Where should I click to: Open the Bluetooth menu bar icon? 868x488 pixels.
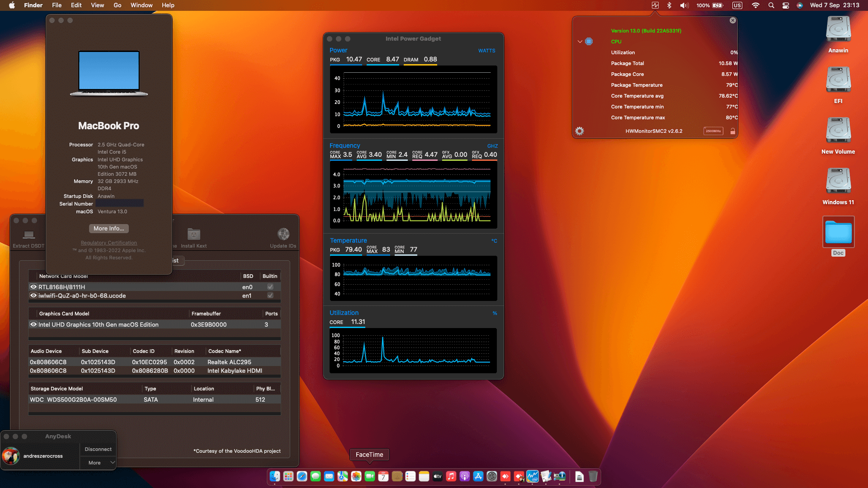[670, 5]
